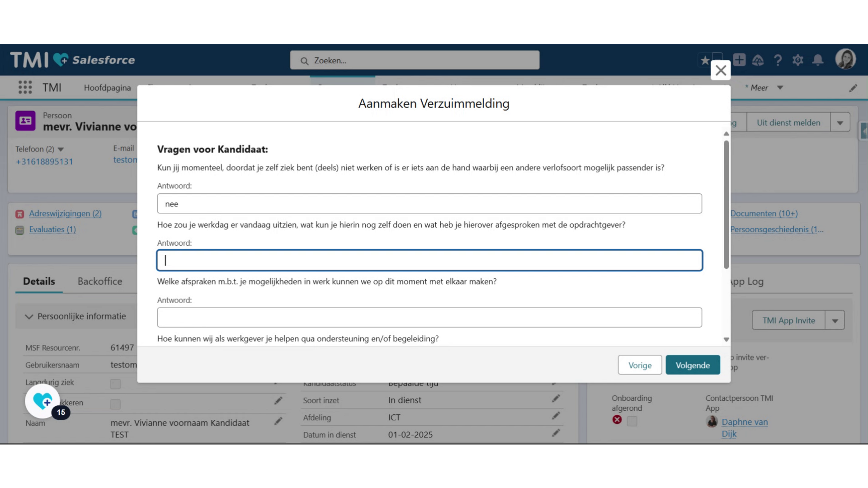Open dropdown next to Uit dienst melden
The width and height of the screenshot is (868, 488).
[x=840, y=122]
